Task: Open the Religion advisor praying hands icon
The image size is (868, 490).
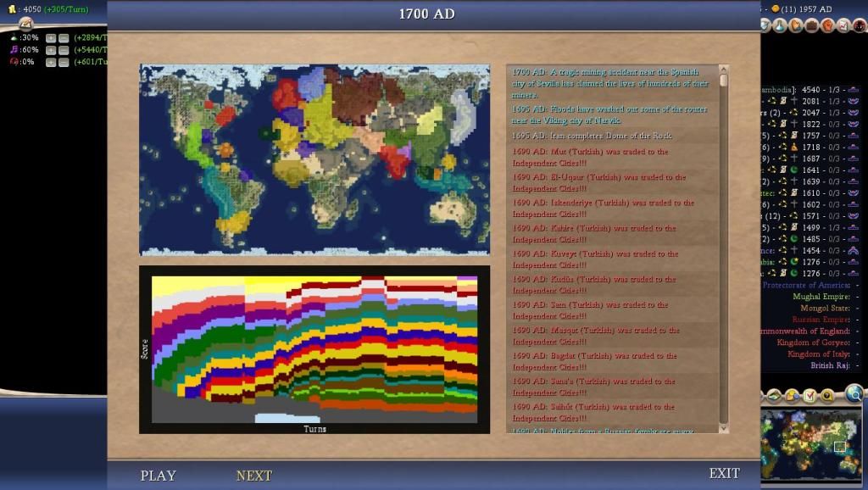Action: click(x=795, y=25)
